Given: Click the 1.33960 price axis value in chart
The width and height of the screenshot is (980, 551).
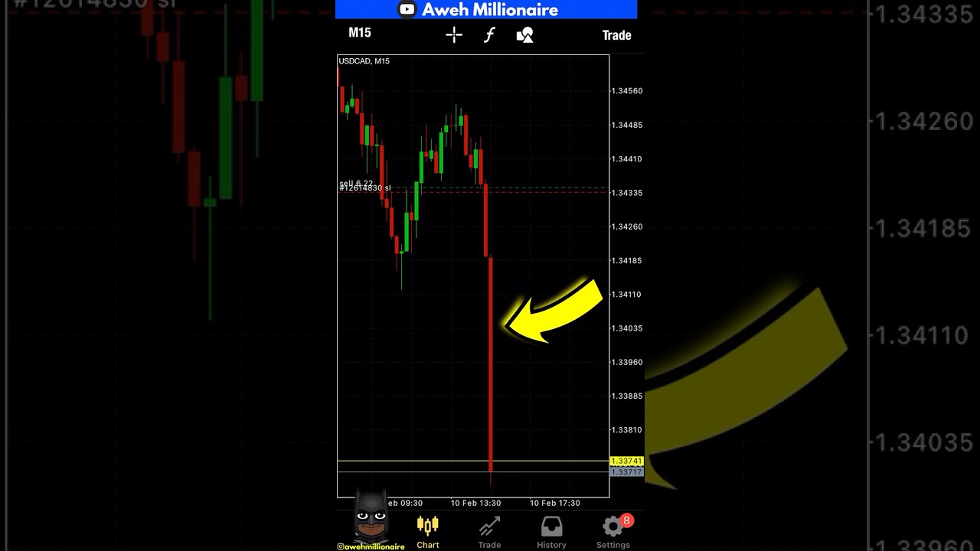Looking at the screenshot, I should (x=626, y=362).
